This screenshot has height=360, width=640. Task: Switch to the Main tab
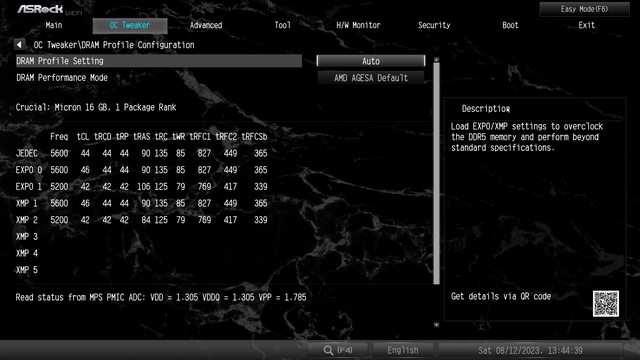pos(54,25)
